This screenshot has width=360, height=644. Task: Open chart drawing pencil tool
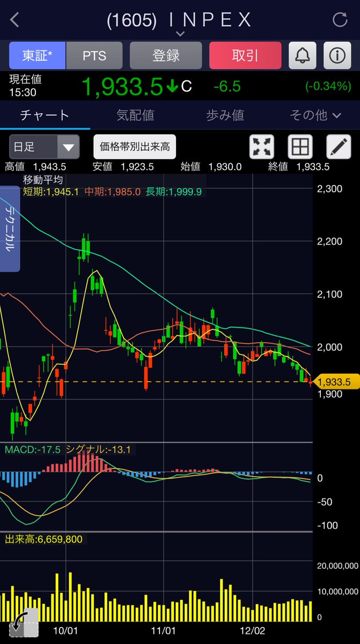[x=339, y=146]
